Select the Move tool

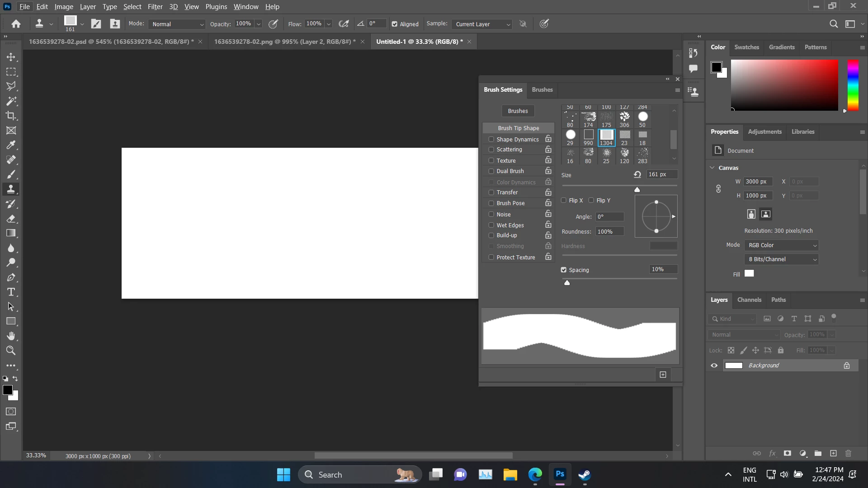(x=11, y=57)
